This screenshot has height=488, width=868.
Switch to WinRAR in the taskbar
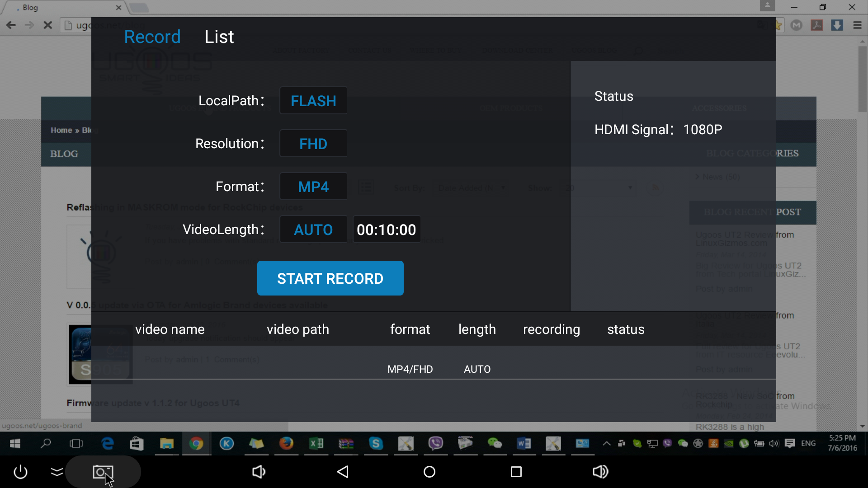346,444
